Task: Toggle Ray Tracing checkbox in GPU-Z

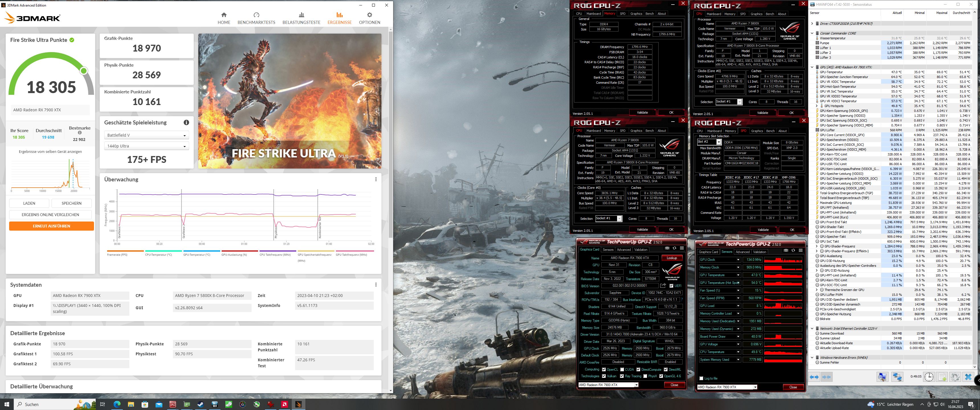Action: 622,376
